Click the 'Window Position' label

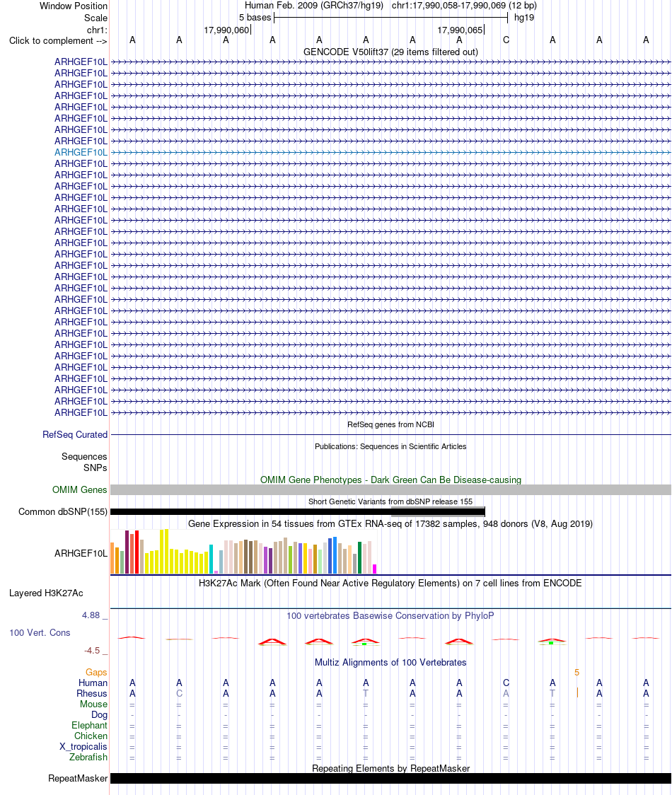74,6
